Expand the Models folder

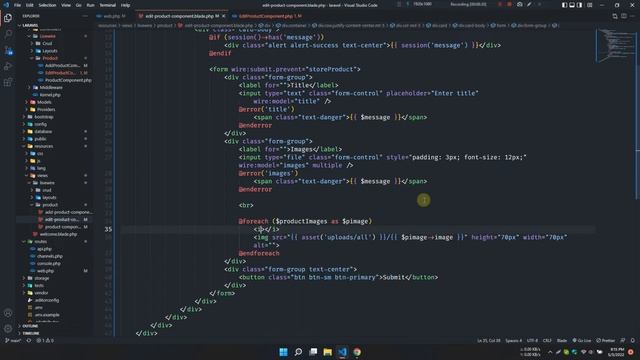(x=44, y=102)
